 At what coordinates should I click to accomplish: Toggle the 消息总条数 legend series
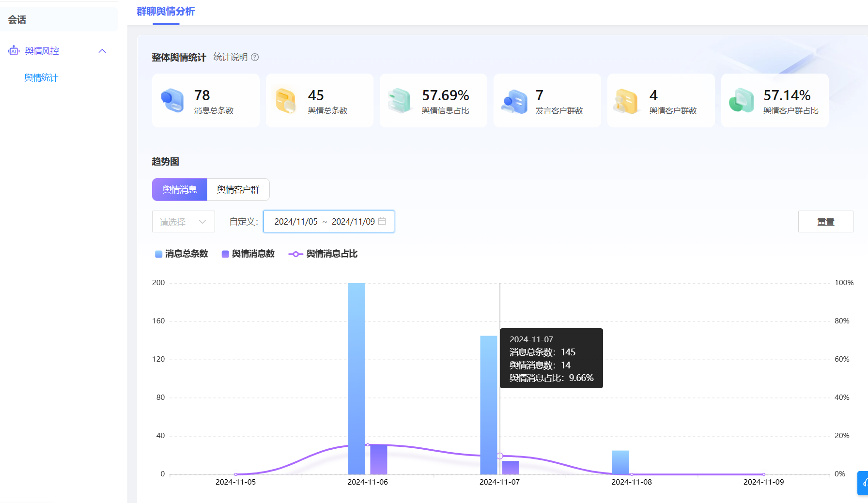tap(182, 254)
